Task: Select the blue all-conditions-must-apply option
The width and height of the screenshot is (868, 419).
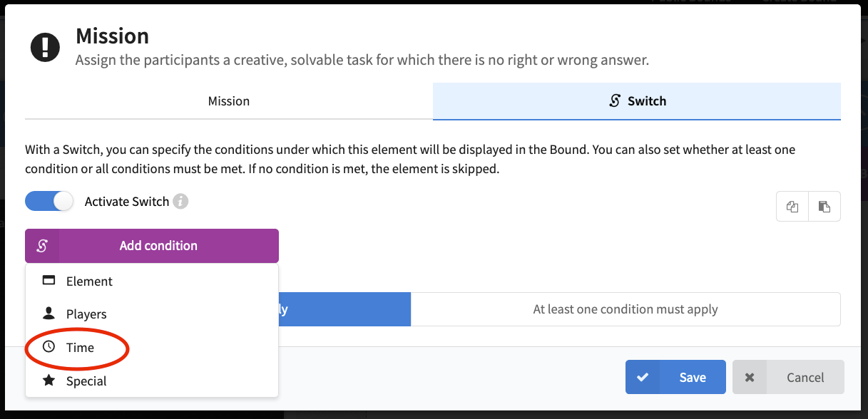Action: click(344, 309)
